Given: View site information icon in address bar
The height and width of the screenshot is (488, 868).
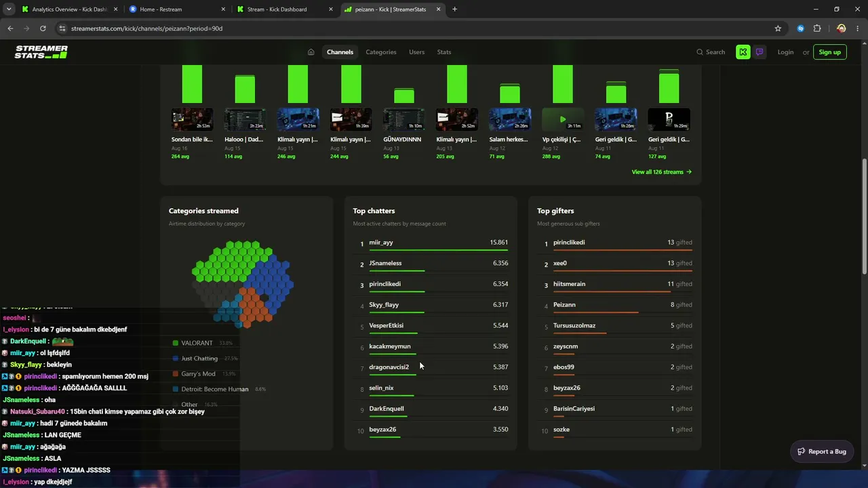Looking at the screenshot, I should pyautogui.click(x=62, y=28).
